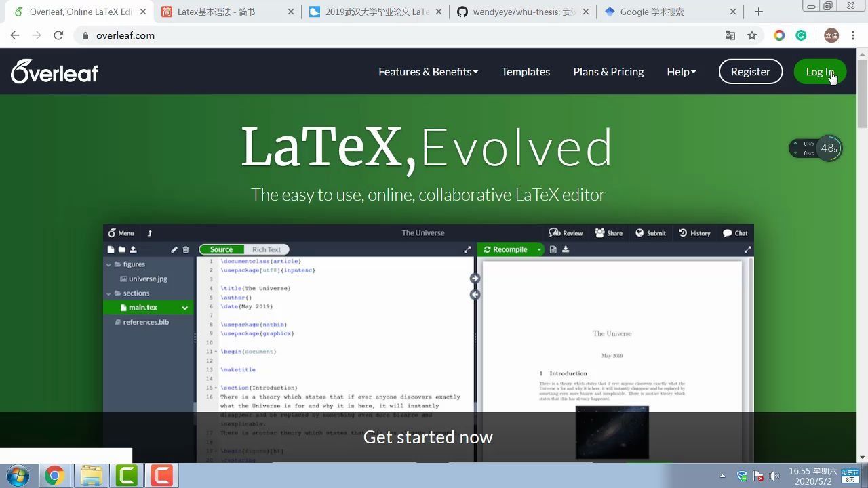
Task: Click the new file icon in the file panel
Action: click(x=111, y=249)
